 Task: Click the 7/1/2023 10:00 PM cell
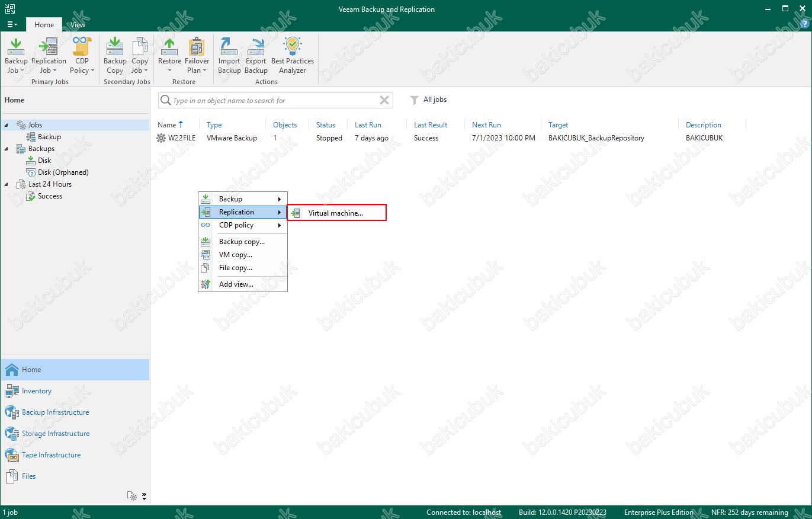[503, 138]
